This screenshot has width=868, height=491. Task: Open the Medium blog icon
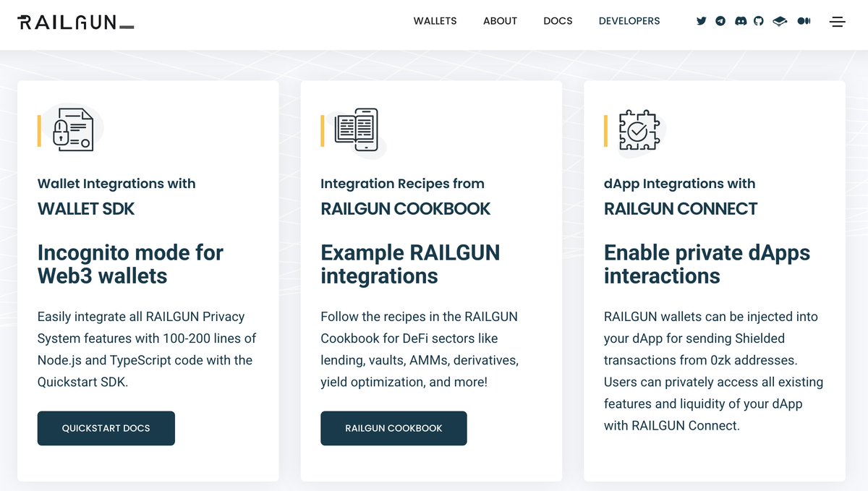coord(804,21)
